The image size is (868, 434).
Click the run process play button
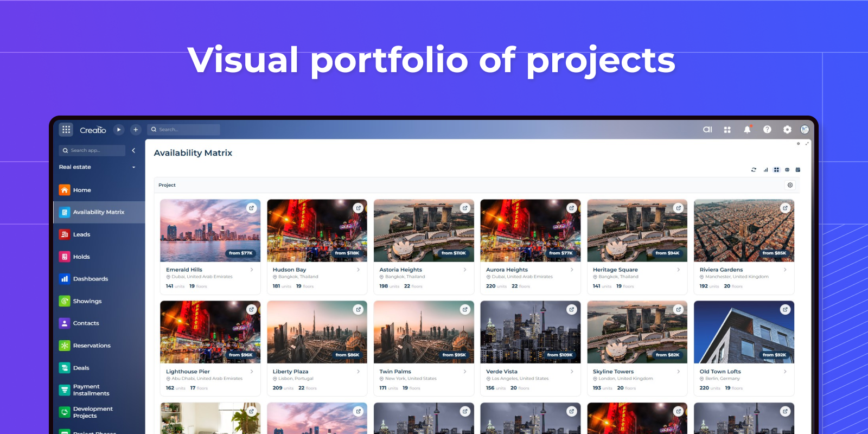coord(119,130)
